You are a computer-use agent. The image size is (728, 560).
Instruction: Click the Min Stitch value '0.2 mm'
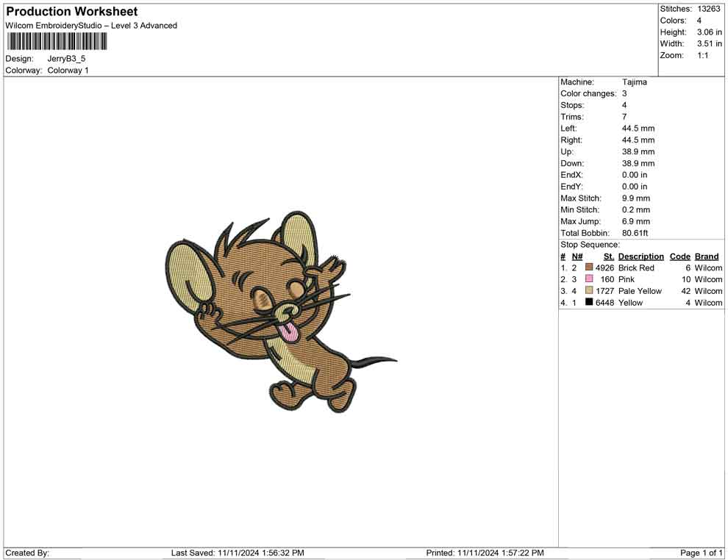click(x=636, y=209)
